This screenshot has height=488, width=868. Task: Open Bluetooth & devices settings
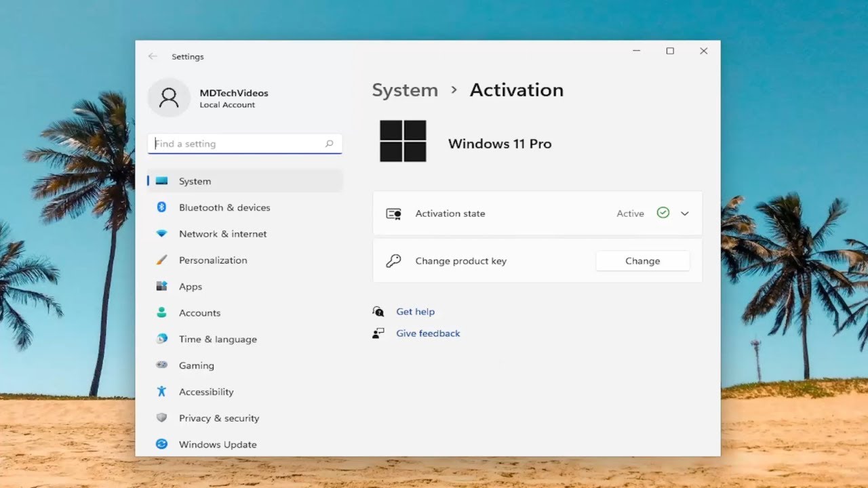tap(245, 207)
